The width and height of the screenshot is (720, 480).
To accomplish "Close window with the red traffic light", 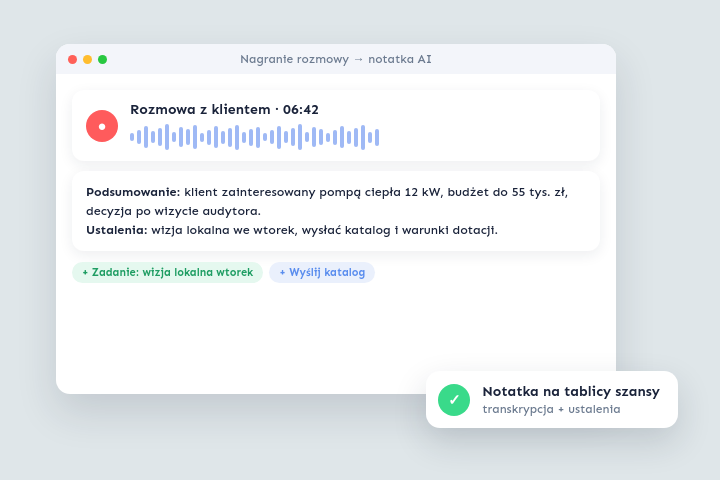I will coord(73,59).
